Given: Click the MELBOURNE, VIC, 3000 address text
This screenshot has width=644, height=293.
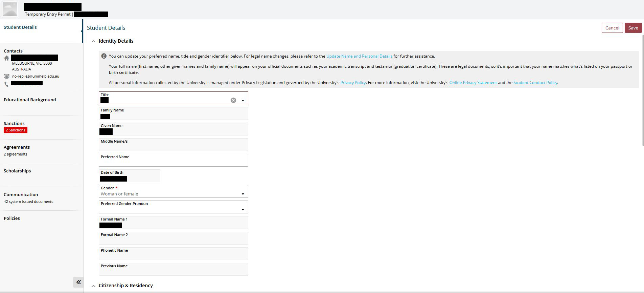Looking at the screenshot, I should tap(32, 63).
